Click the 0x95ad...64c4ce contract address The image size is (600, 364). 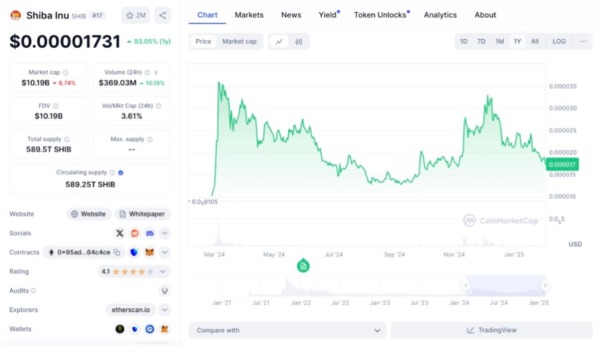(x=84, y=252)
